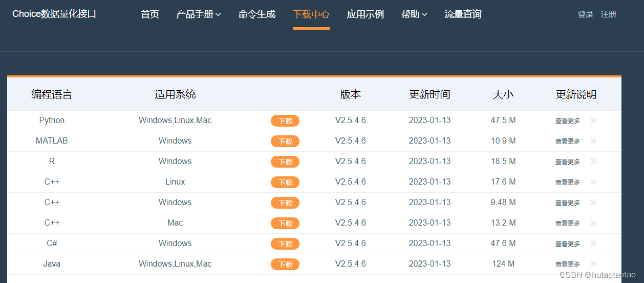Click the Mac system cell in the C++ row
644x283 pixels.
pos(175,223)
